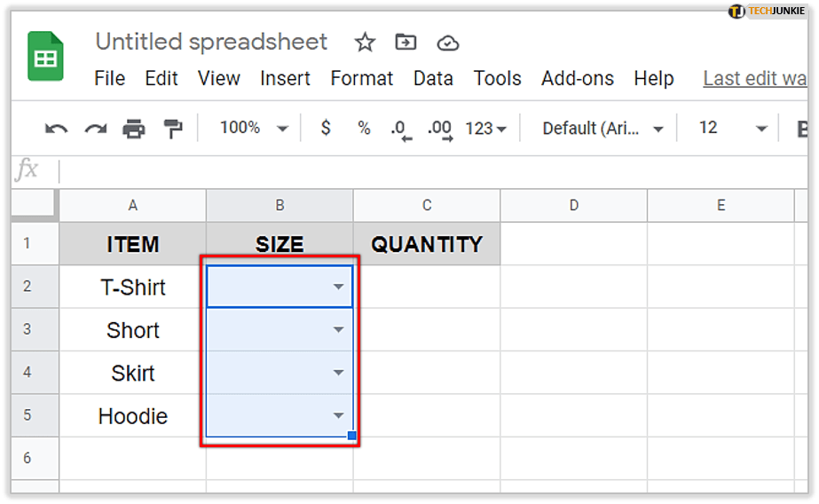819x504 pixels.
Task: Apply percent format button
Action: (364, 128)
